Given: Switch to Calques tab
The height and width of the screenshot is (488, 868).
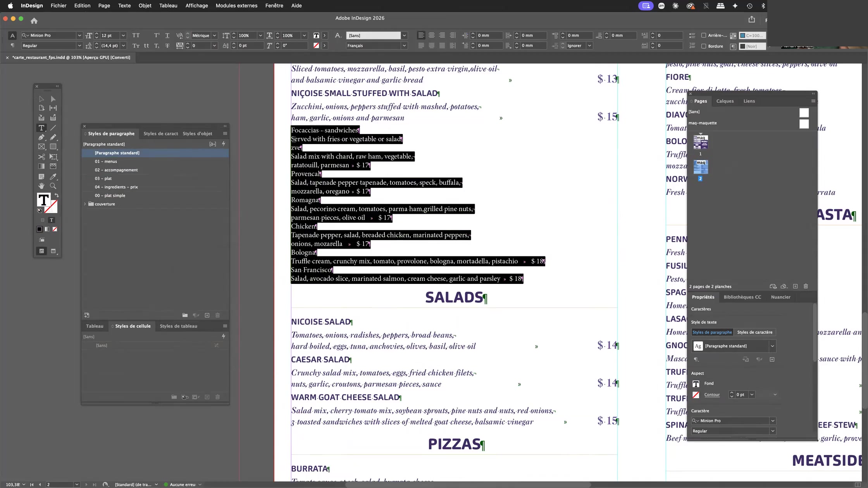Looking at the screenshot, I should tap(725, 101).
